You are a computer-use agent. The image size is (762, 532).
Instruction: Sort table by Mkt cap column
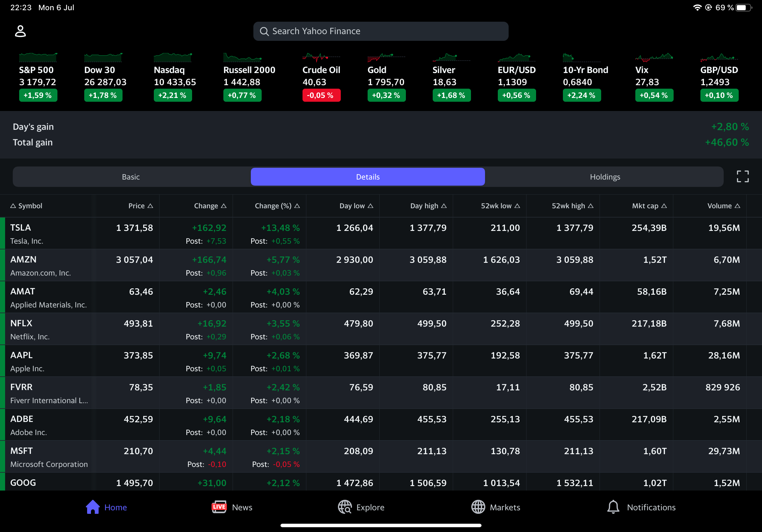[x=649, y=206]
